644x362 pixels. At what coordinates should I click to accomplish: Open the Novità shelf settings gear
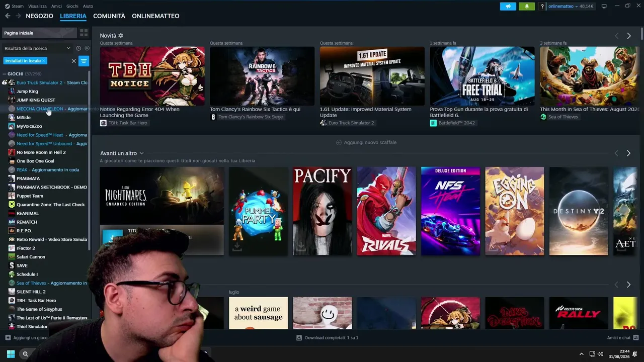pos(121,36)
